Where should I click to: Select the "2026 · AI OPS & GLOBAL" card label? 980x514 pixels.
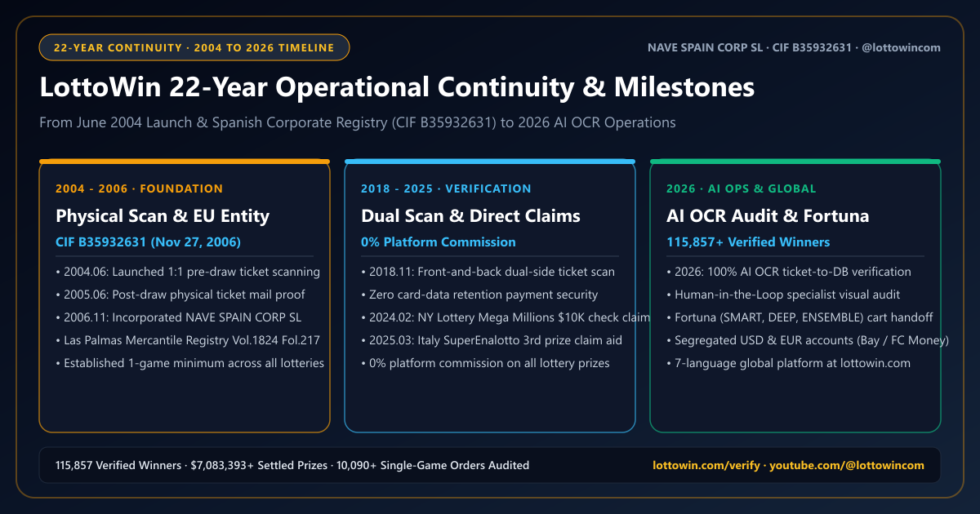[x=742, y=188]
